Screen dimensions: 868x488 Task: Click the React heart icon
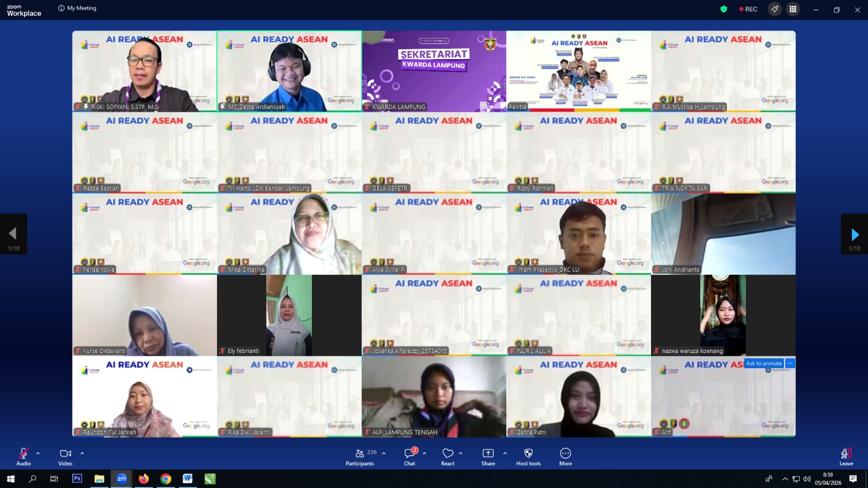pos(448,457)
